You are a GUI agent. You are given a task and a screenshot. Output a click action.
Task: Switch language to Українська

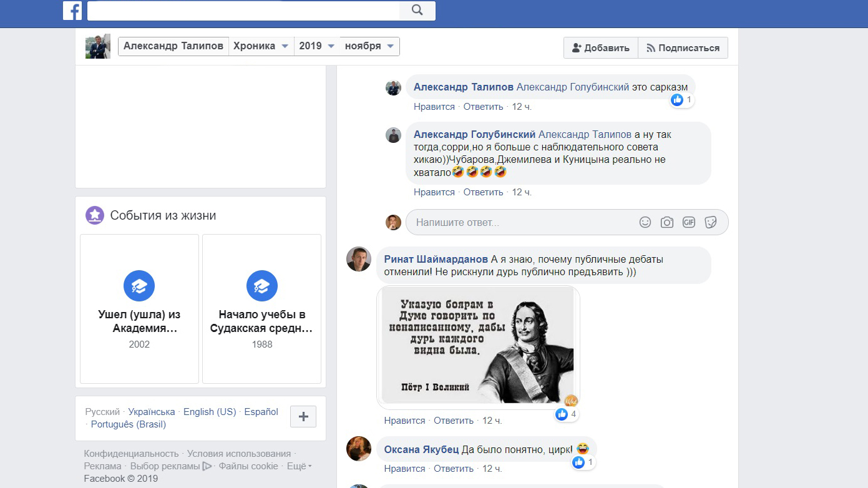[152, 412]
